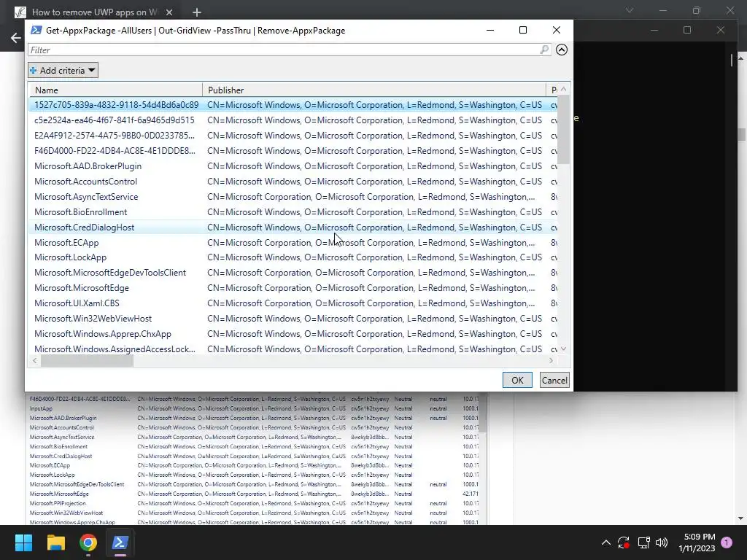
Task: Click the horizontal scroll left arrow
Action: click(35, 361)
